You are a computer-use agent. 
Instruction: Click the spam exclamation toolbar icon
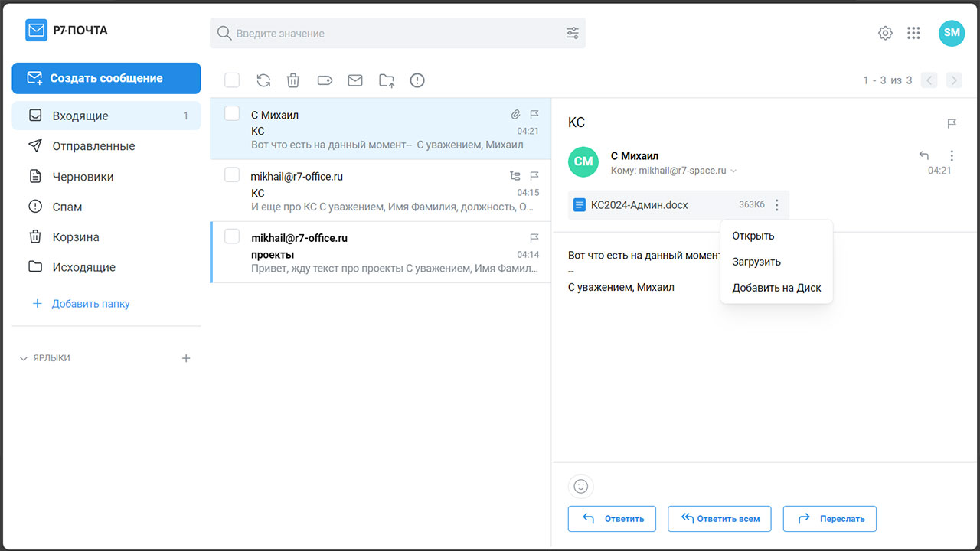[417, 80]
